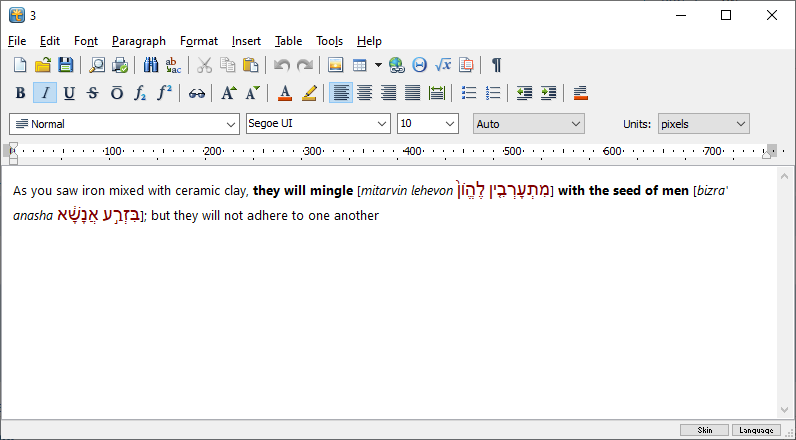This screenshot has height=440, width=796.
Task: Expand the Segoe UI font dropdown
Action: pos(317,124)
